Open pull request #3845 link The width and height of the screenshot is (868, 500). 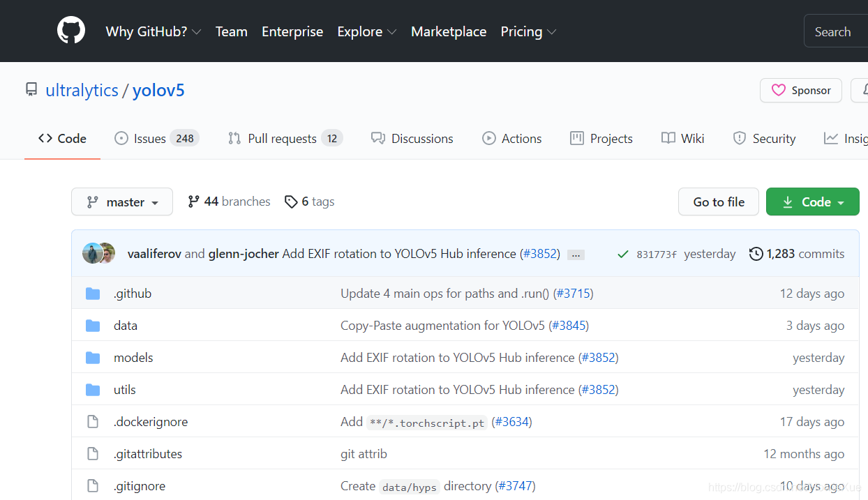point(569,326)
